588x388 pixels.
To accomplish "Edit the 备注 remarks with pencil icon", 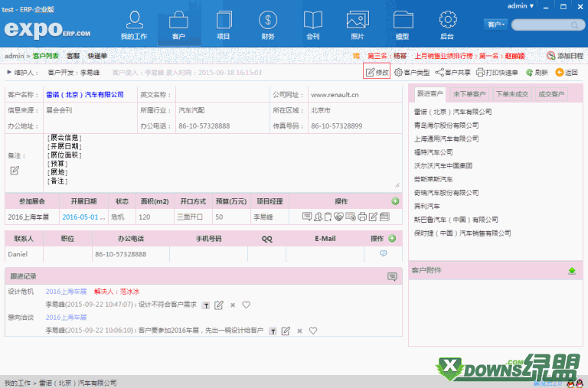I will point(15,171).
